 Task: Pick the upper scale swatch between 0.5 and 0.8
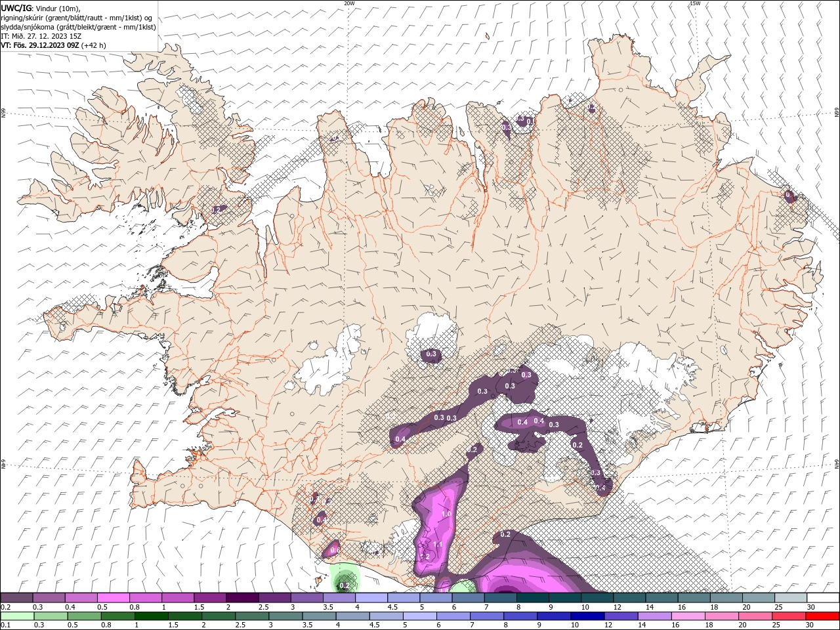(x=114, y=598)
